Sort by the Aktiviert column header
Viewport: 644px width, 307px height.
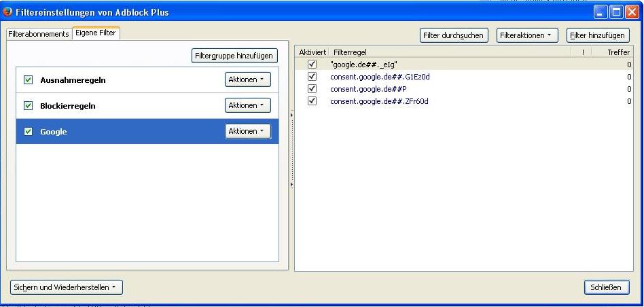(x=312, y=52)
